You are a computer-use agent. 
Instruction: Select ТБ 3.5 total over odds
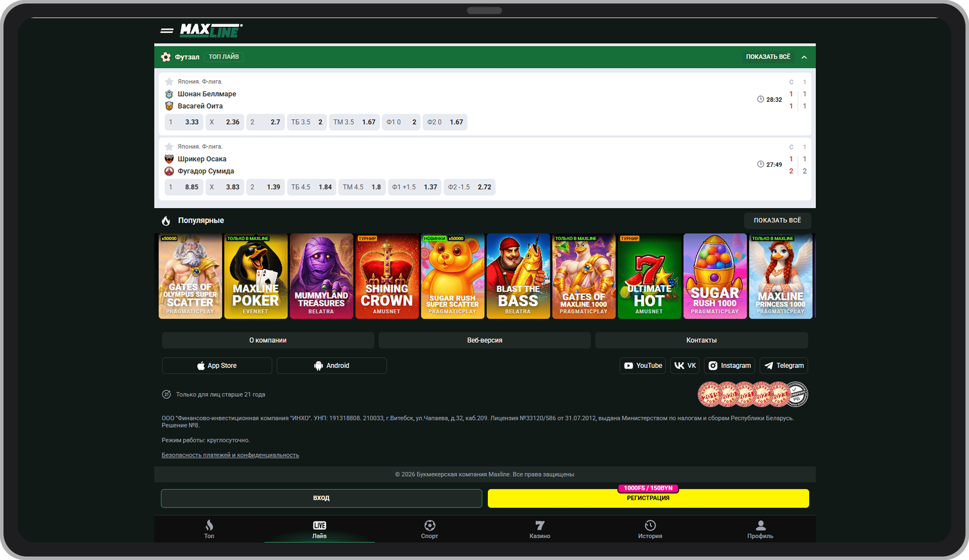(307, 122)
